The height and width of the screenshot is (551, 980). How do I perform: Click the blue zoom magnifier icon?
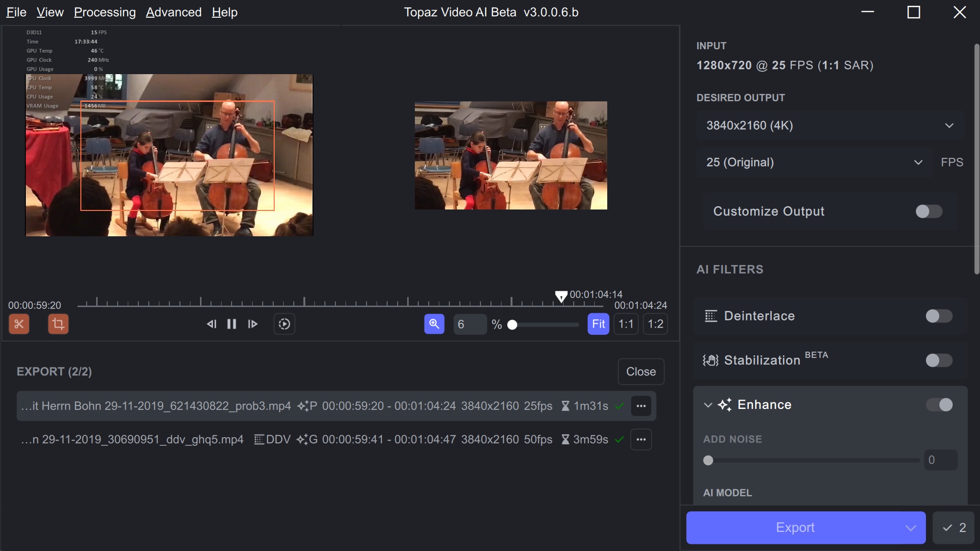point(434,324)
